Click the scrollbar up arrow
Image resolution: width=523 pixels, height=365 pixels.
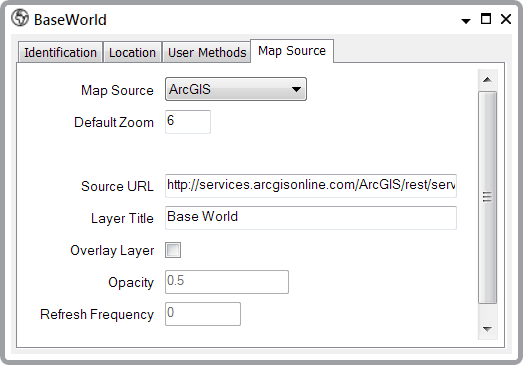pyautogui.click(x=487, y=79)
